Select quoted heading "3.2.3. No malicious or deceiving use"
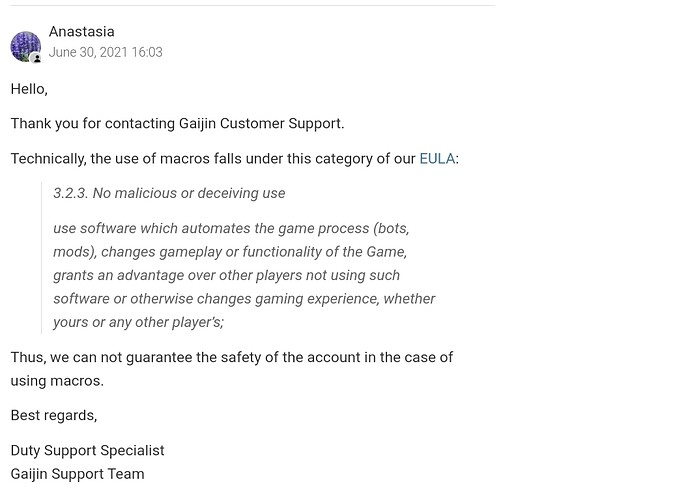 pyautogui.click(x=169, y=193)
